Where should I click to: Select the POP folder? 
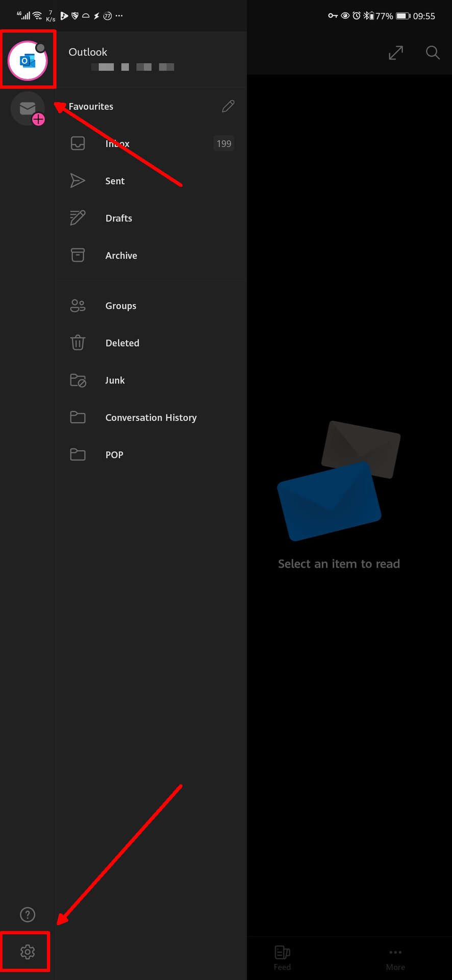coord(114,455)
